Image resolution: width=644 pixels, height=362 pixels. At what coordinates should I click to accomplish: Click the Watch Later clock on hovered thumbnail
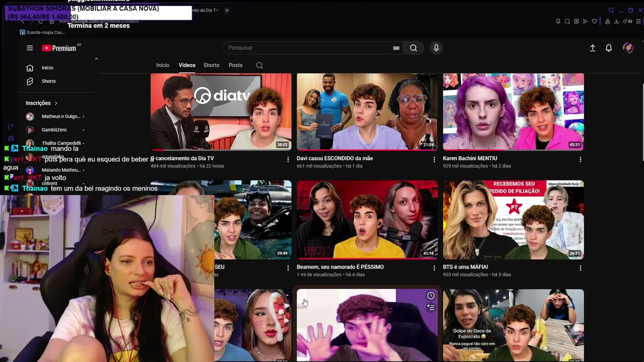pyautogui.click(x=431, y=296)
